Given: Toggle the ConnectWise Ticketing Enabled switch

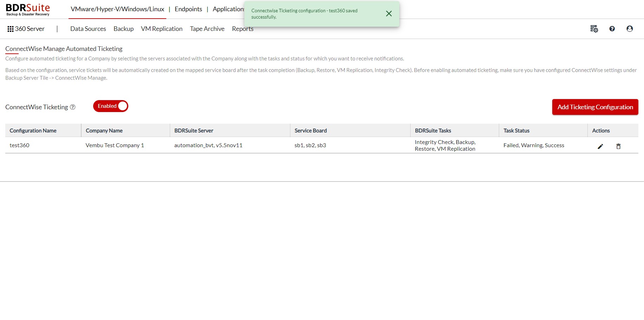Looking at the screenshot, I should (x=111, y=106).
